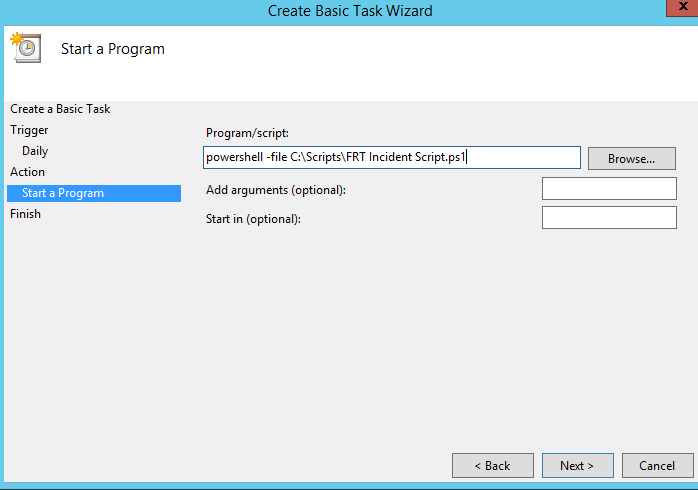Click the Program/script: label
This screenshot has width=698, height=490.
point(248,133)
